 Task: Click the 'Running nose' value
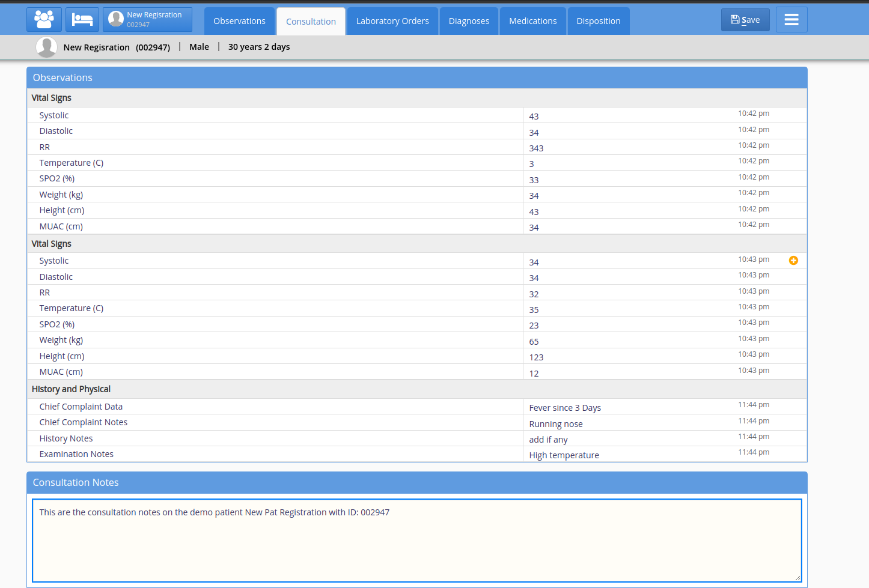[556, 424]
